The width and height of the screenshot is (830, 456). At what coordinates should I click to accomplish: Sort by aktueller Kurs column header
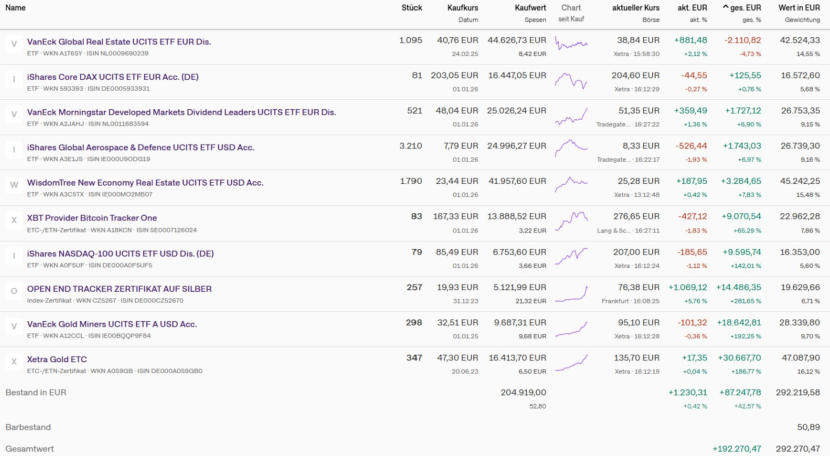point(636,8)
